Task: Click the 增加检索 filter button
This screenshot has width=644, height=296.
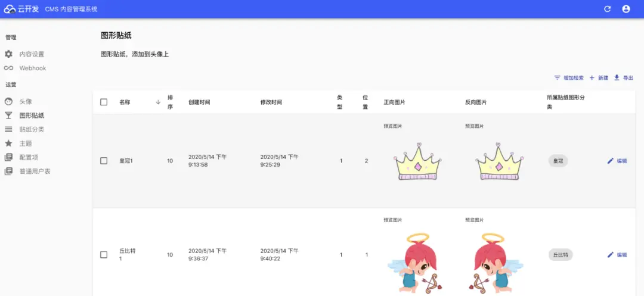Action: [x=569, y=77]
